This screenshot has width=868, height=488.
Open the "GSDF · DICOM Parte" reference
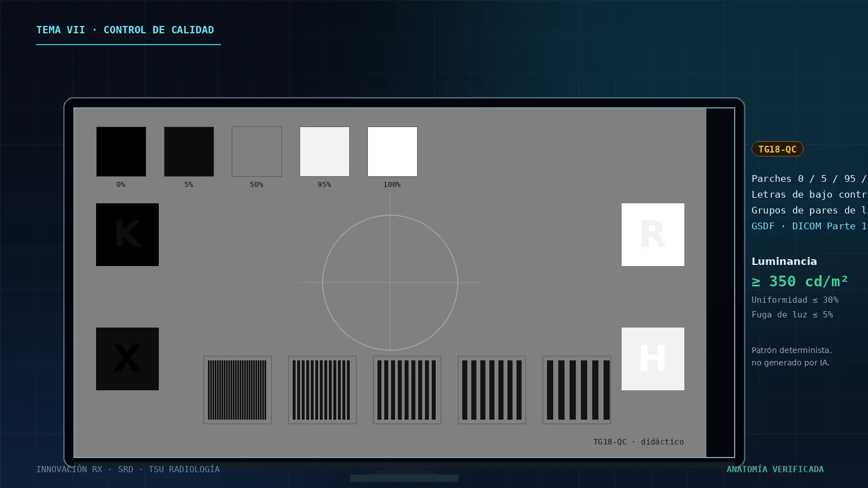click(809, 226)
